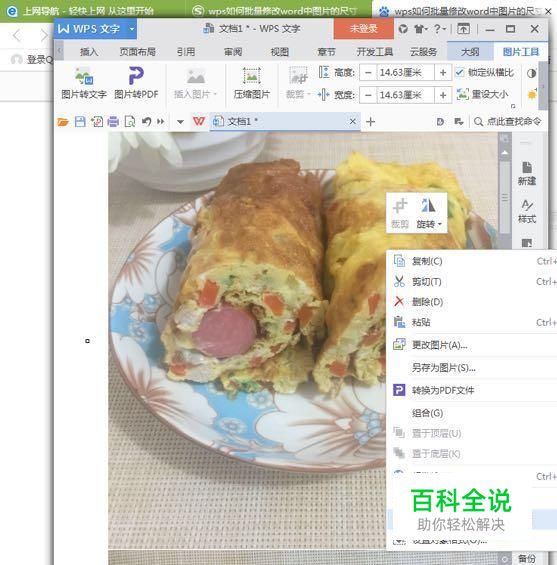
Task: Open the WPS 文字 application menu dropdown
Action: click(132, 28)
